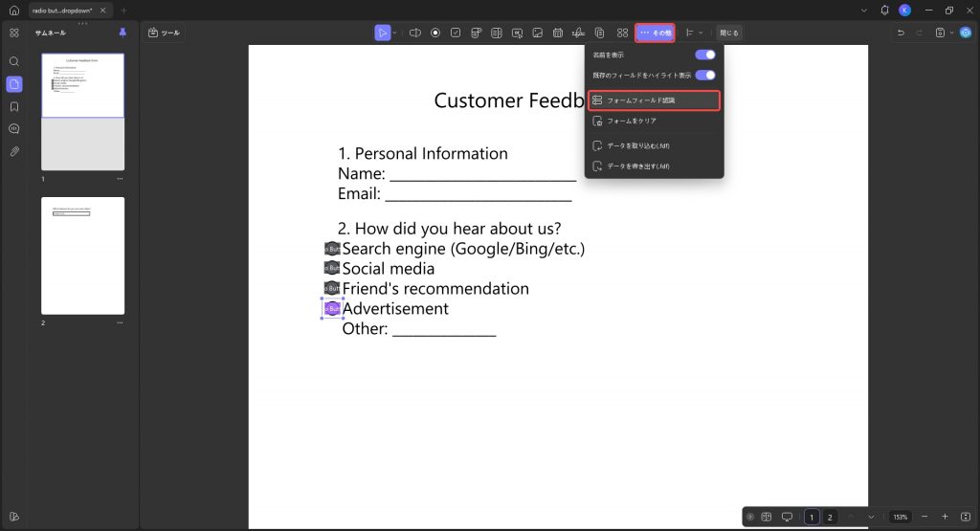Open the save icon dropdown arrow
The height and width of the screenshot is (531, 980).
951,33
